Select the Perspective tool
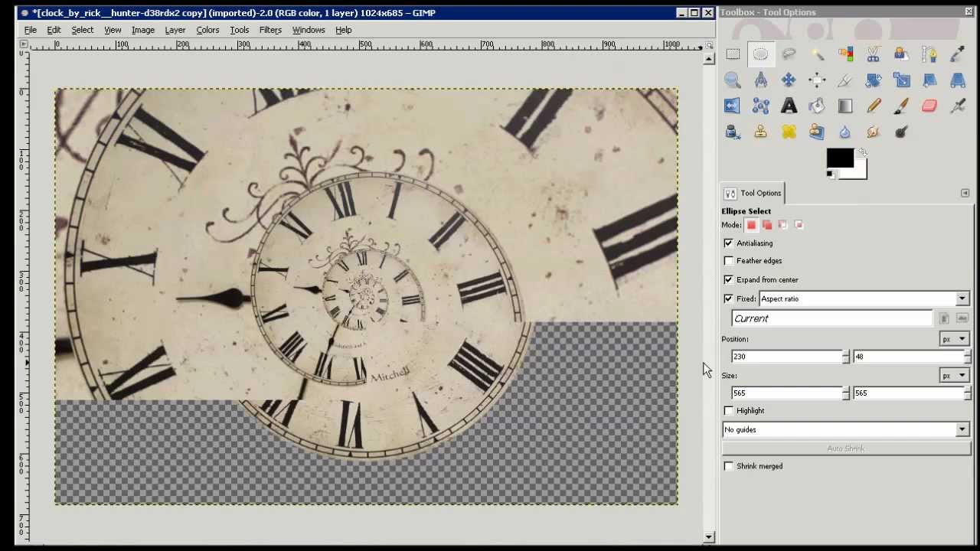980x551 pixels. click(957, 80)
